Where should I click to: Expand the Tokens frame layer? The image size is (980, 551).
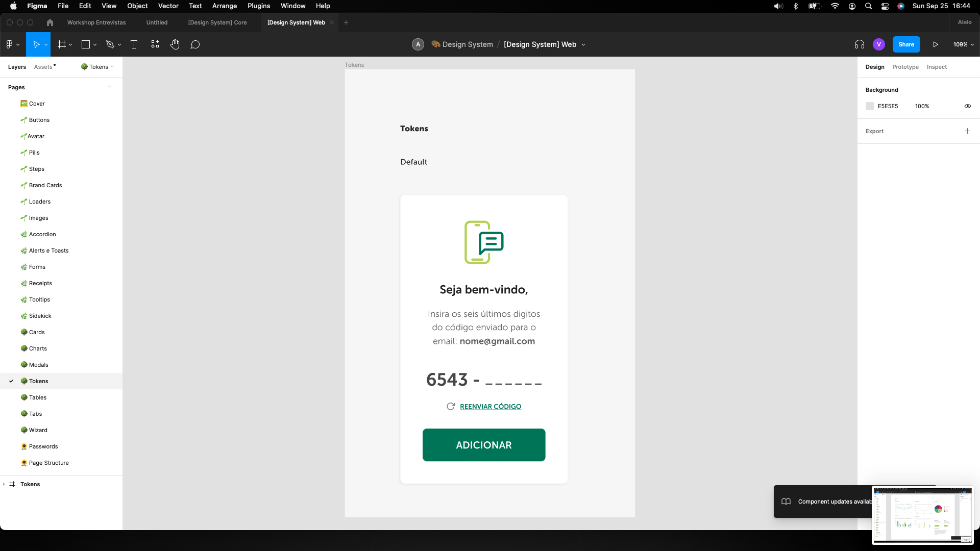coord(4,484)
